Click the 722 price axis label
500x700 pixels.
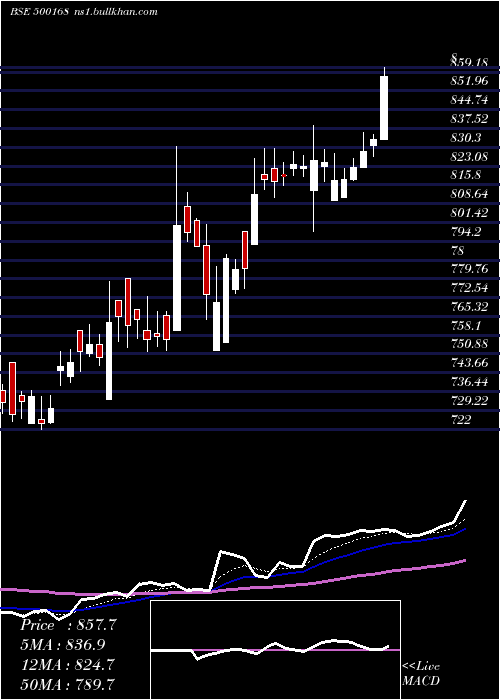pos(460,419)
